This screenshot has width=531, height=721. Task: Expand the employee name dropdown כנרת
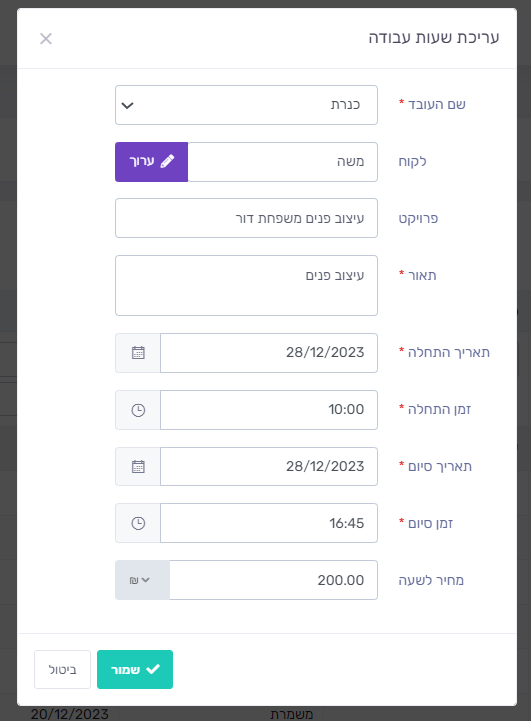[246, 105]
